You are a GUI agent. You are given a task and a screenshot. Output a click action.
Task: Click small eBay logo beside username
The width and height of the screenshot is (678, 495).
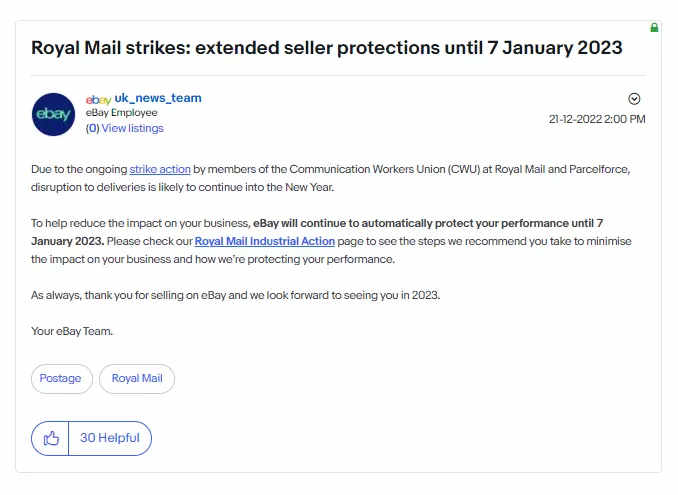(x=99, y=100)
